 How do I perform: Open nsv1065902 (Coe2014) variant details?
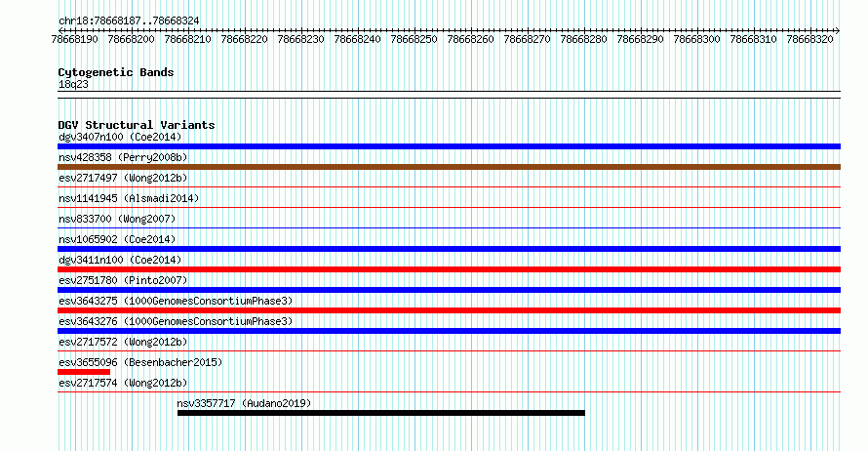pyautogui.click(x=117, y=239)
